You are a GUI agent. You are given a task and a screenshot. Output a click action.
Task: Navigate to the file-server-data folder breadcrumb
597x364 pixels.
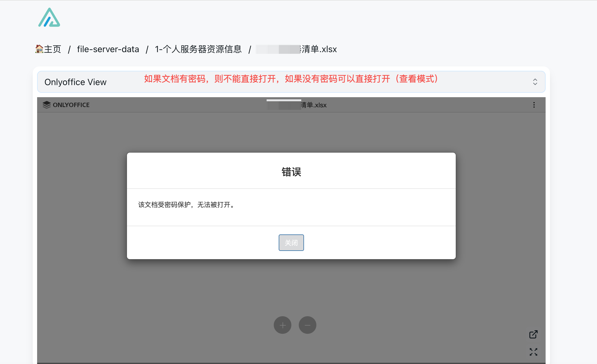coord(108,49)
